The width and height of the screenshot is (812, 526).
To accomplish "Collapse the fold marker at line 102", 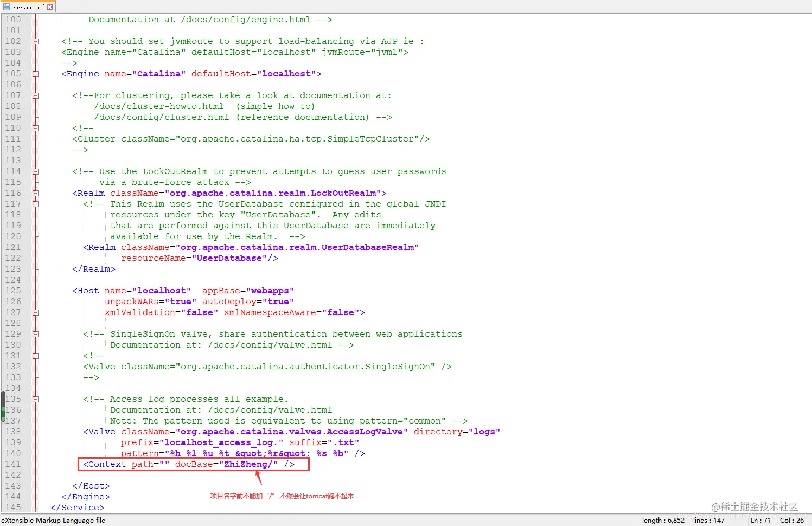I will [x=36, y=41].
